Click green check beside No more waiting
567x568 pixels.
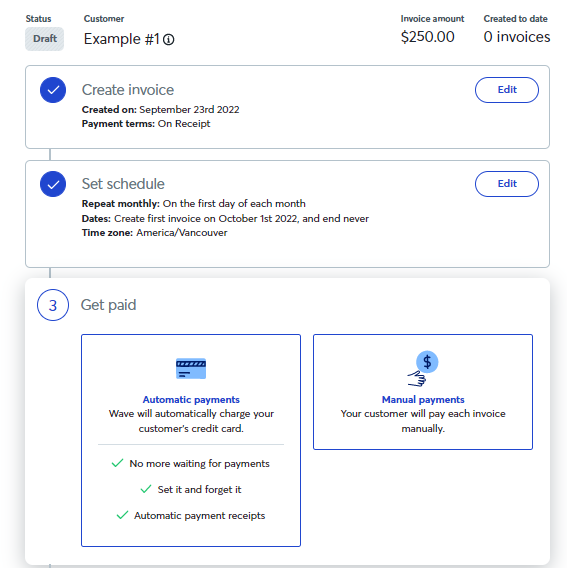[117, 463]
